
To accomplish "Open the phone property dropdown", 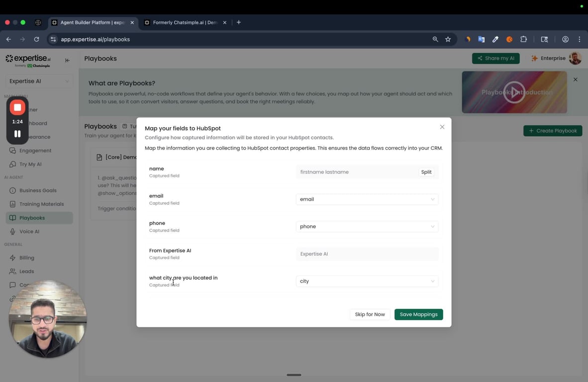I will 367,226.
